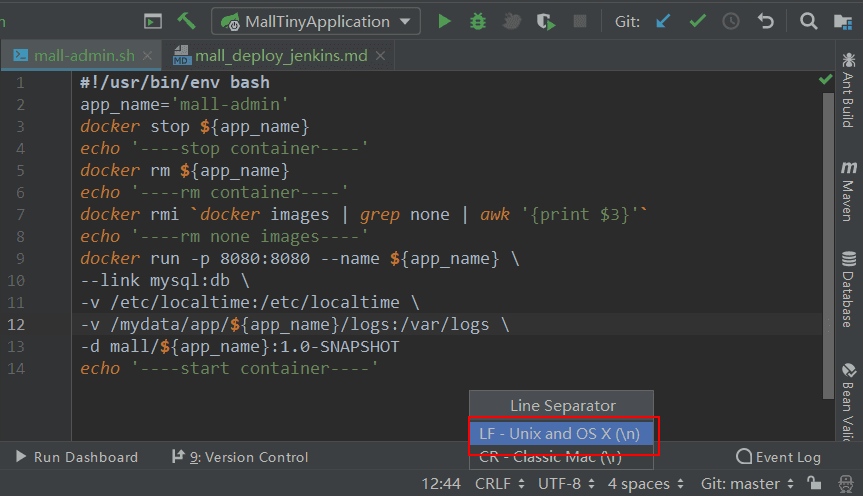This screenshot has width=863, height=496.
Task: Build the project with the hammer icon
Action: point(186,21)
